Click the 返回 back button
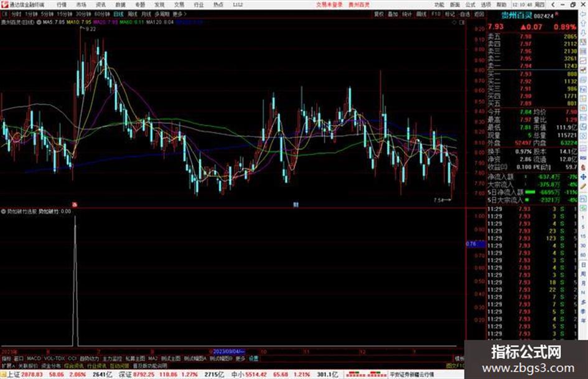 (479, 14)
